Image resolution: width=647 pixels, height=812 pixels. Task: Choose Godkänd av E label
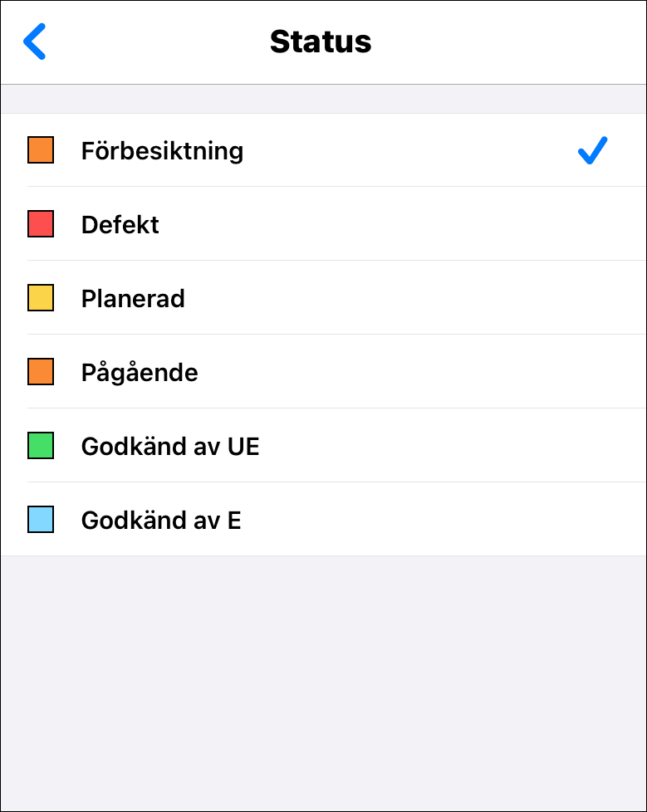pos(161,521)
